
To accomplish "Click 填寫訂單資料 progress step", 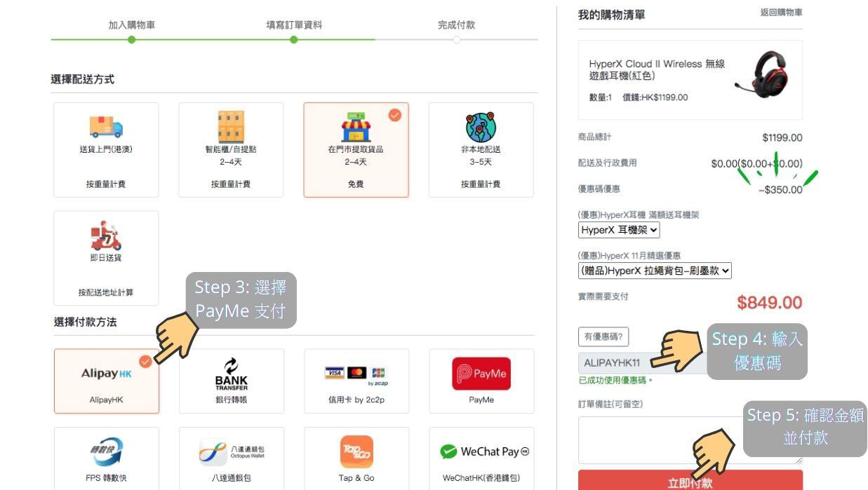I will coord(294,25).
